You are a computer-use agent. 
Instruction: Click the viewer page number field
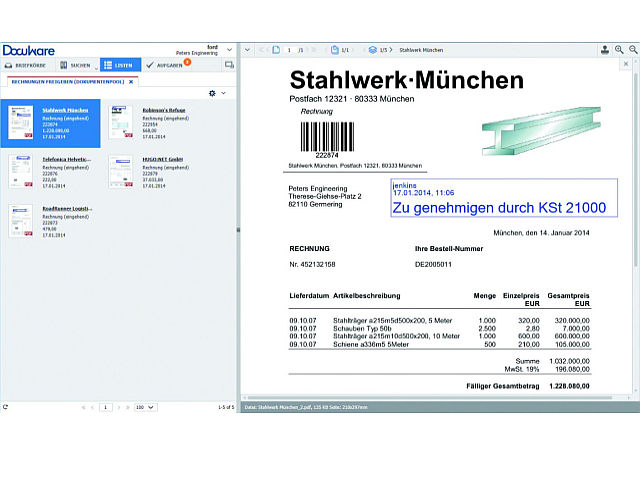289,50
